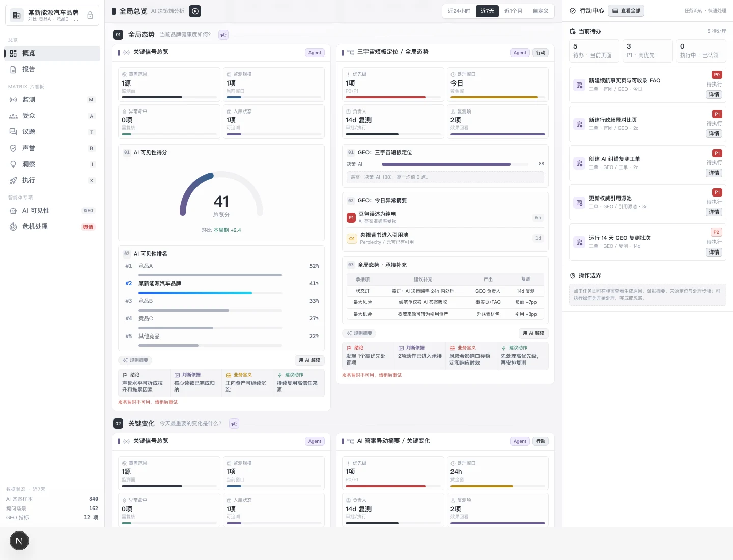Click the play icon beside AI 决策端分析
Viewport: 733px width, 560px height.
tap(195, 11)
